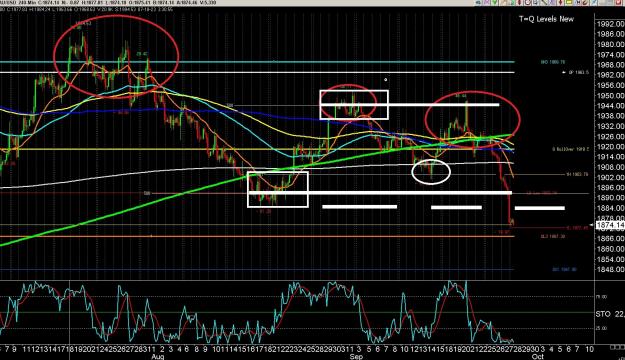
Task: Click the 1974.00 price axis label
Action: (x=610, y=55)
